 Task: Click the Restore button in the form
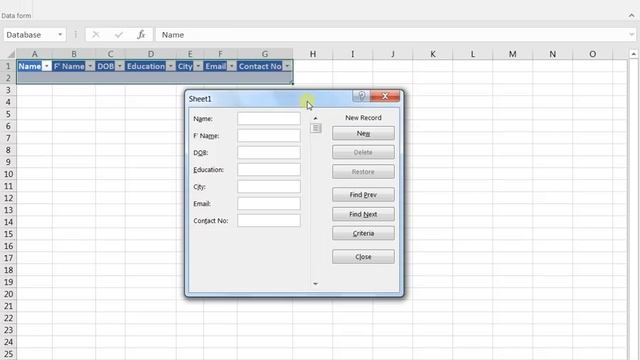(x=363, y=172)
